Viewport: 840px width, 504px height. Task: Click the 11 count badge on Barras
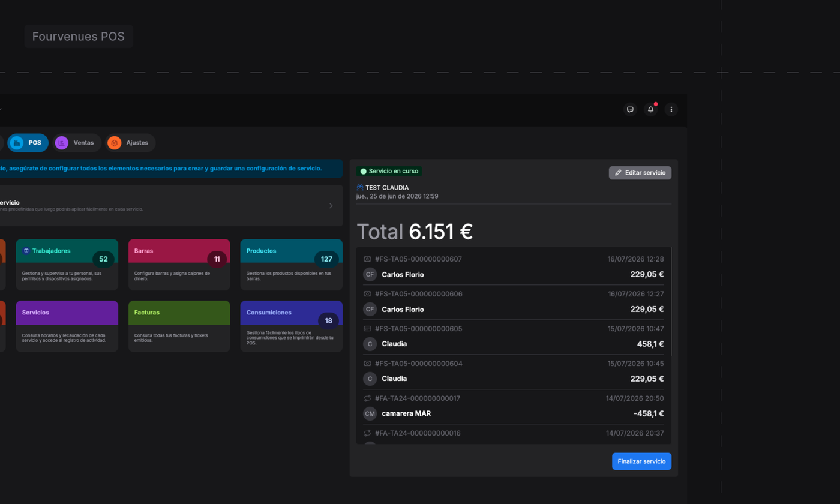[217, 259]
